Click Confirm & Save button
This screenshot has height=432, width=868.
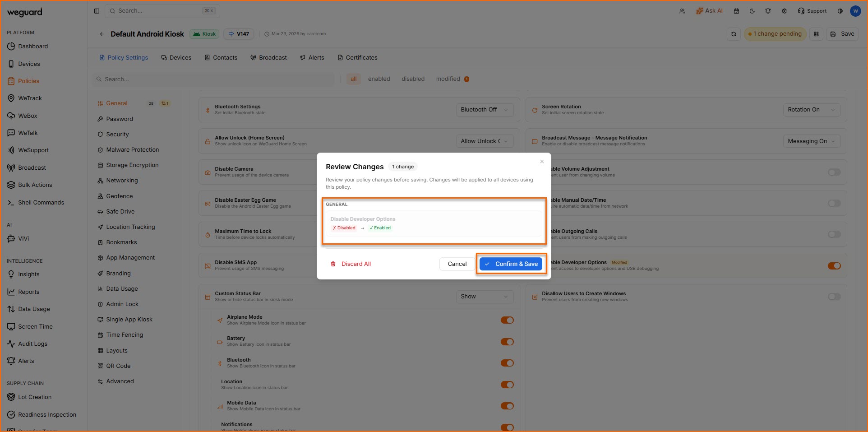[511, 264]
